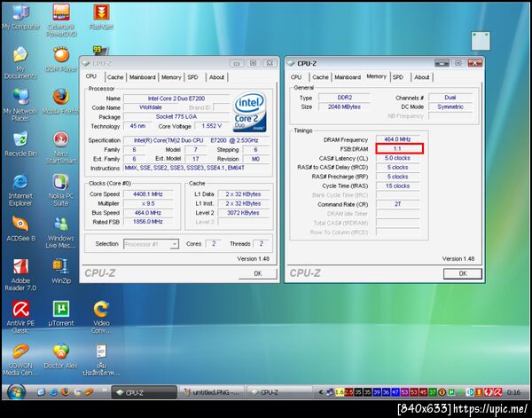Switch to Cache tab in left CPU-Z window
The width and height of the screenshot is (532, 418).
pyautogui.click(x=115, y=77)
